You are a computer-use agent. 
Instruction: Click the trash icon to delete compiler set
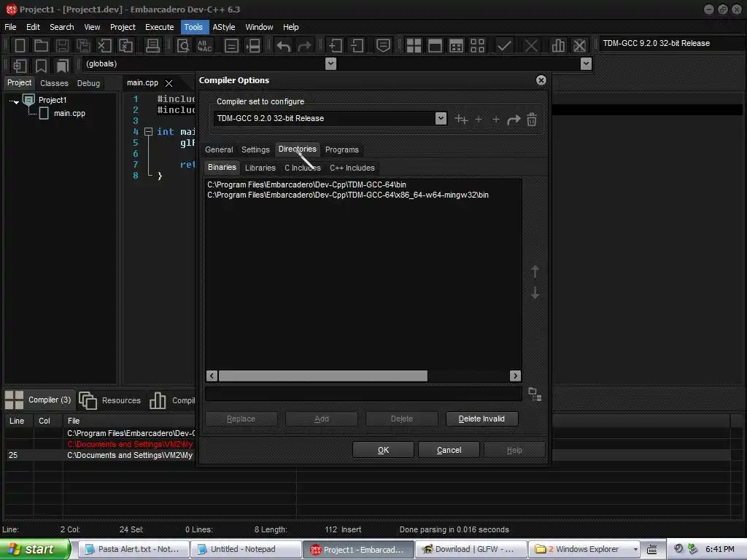click(532, 119)
